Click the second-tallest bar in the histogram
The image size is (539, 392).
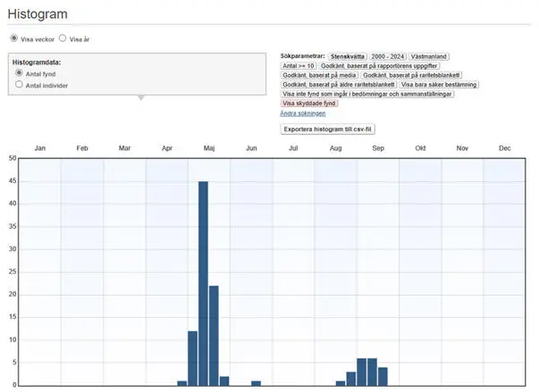pos(214,335)
